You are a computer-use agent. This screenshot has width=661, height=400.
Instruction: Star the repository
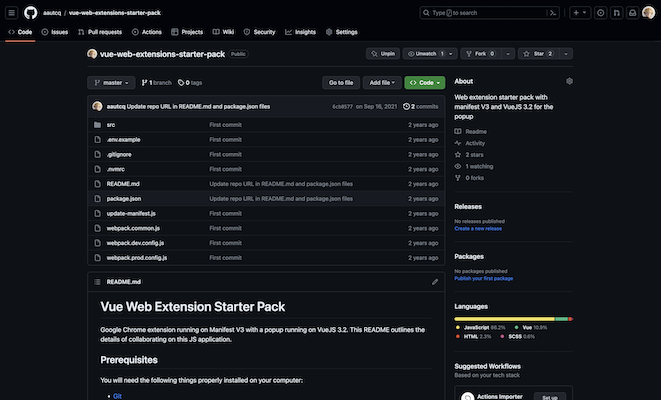click(x=538, y=54)
